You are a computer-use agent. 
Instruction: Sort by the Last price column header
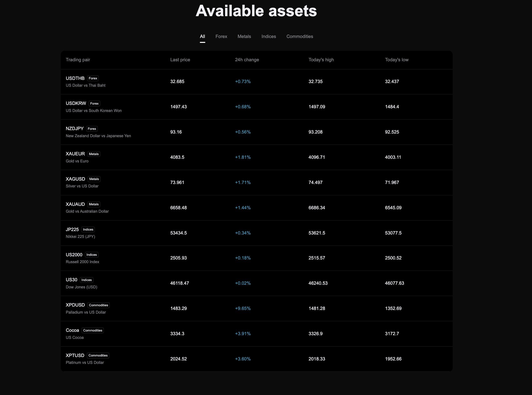click(180, 60)
